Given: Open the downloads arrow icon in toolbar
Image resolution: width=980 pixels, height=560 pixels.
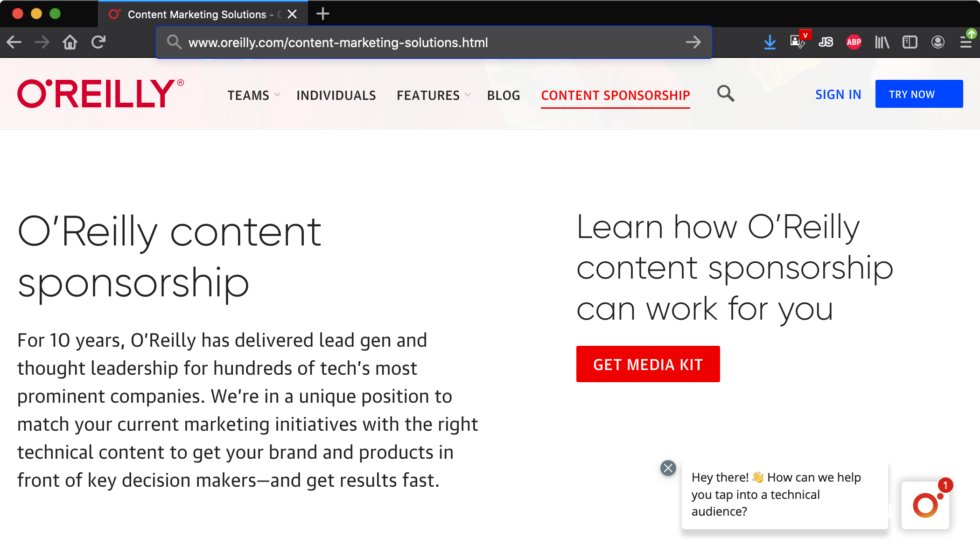Looking at the screenshot, I should (770, 42).
